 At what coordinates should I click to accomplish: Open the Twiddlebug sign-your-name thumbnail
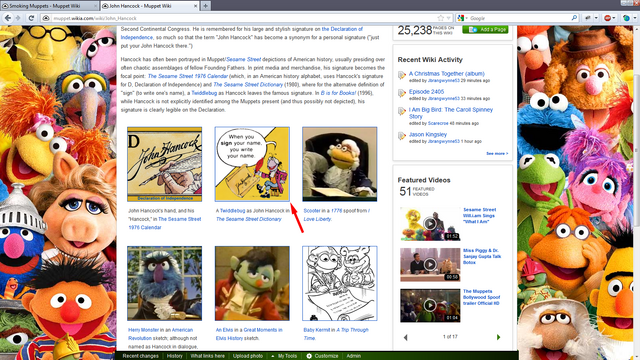252,164
